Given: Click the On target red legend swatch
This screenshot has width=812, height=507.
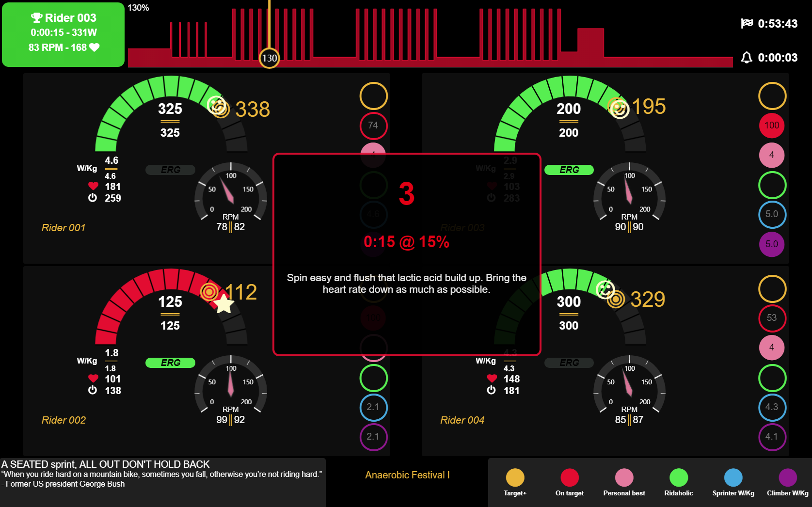Looking at the screenshot, I should point(570,477).
